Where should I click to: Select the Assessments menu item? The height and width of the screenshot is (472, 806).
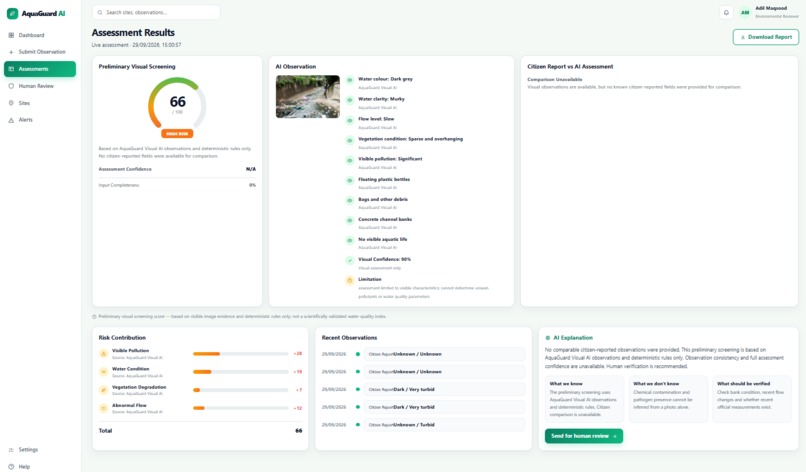click(40, 69)
